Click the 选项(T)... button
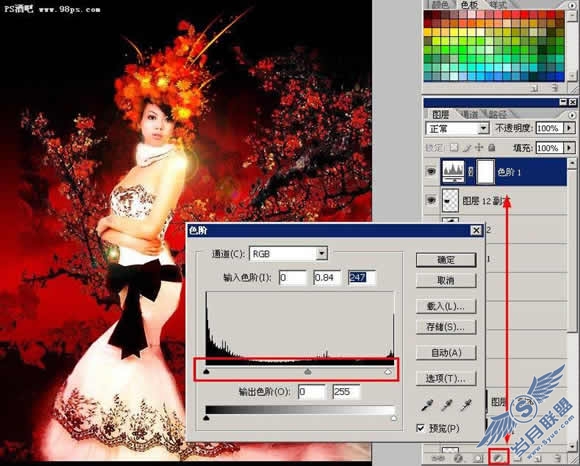This screenshot has width=580, height=466. pyautogui.click(x=446, y=378)
